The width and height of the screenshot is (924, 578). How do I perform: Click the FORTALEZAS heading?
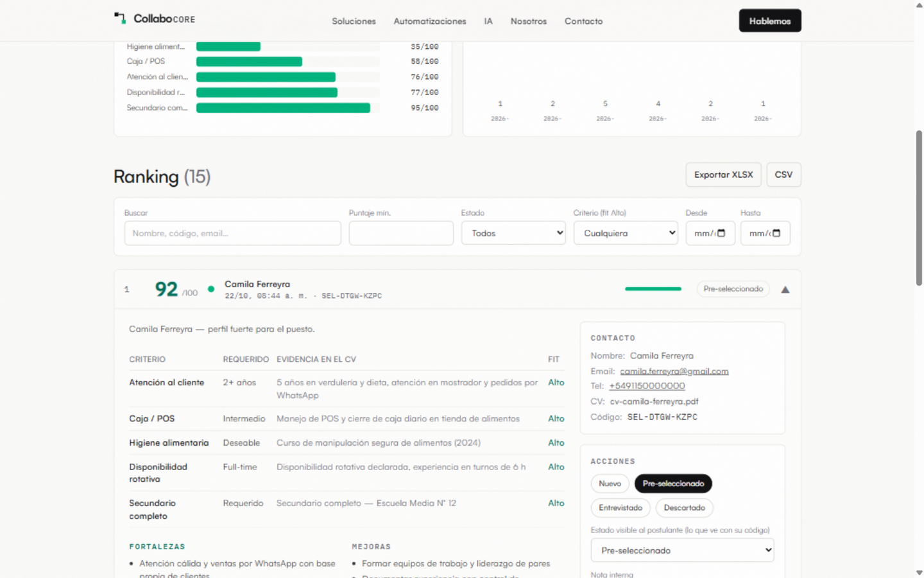[157, 547]
